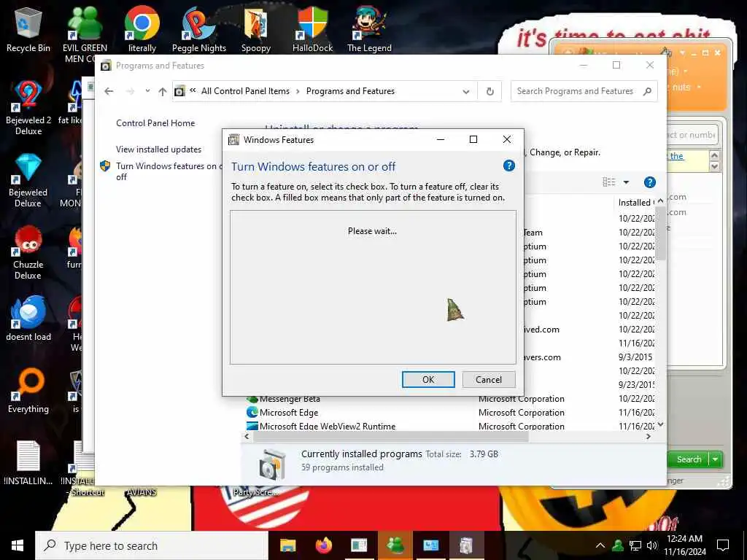Click the Back arrow in Programs and Features
Viewport: 747px width, 560px height.
click(109, 91)
